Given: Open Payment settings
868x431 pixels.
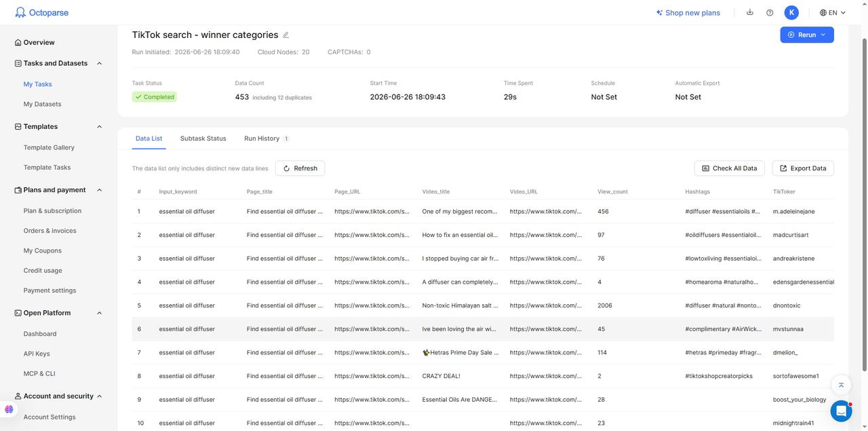Looking at the screenshot, I should 50,291.
